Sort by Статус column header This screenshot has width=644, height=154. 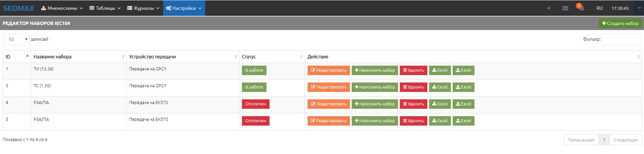tap(272, 57)
